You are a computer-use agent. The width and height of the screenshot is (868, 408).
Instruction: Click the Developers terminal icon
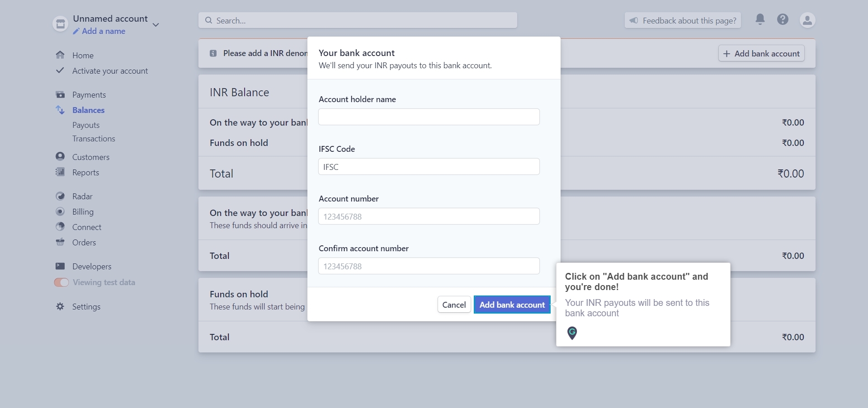tap(60, 266)
